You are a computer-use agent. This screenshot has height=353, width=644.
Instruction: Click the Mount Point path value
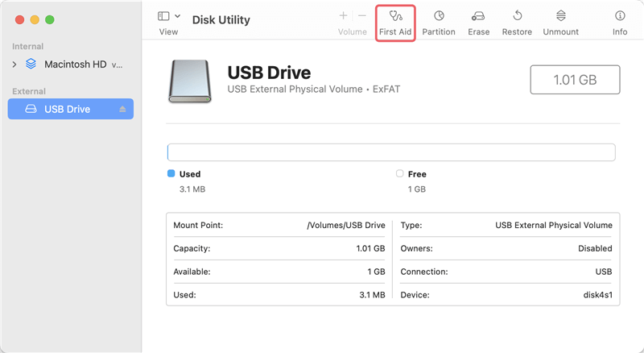click(x=346, y=226)
